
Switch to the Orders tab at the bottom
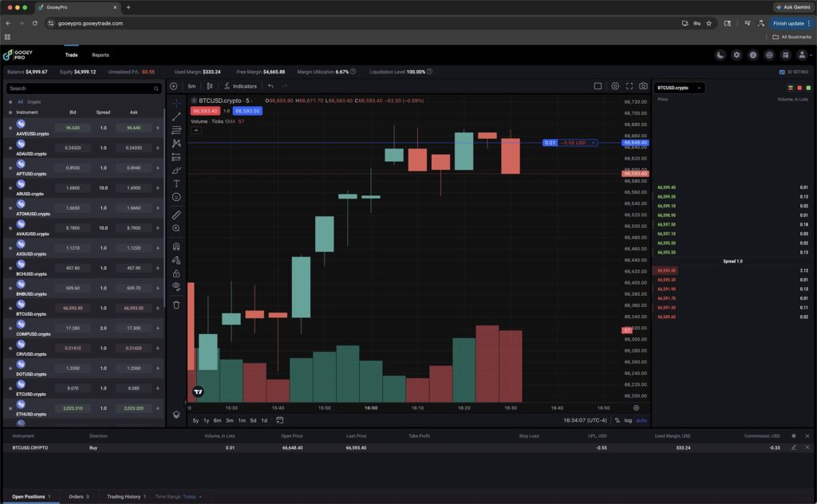point(77,496)
